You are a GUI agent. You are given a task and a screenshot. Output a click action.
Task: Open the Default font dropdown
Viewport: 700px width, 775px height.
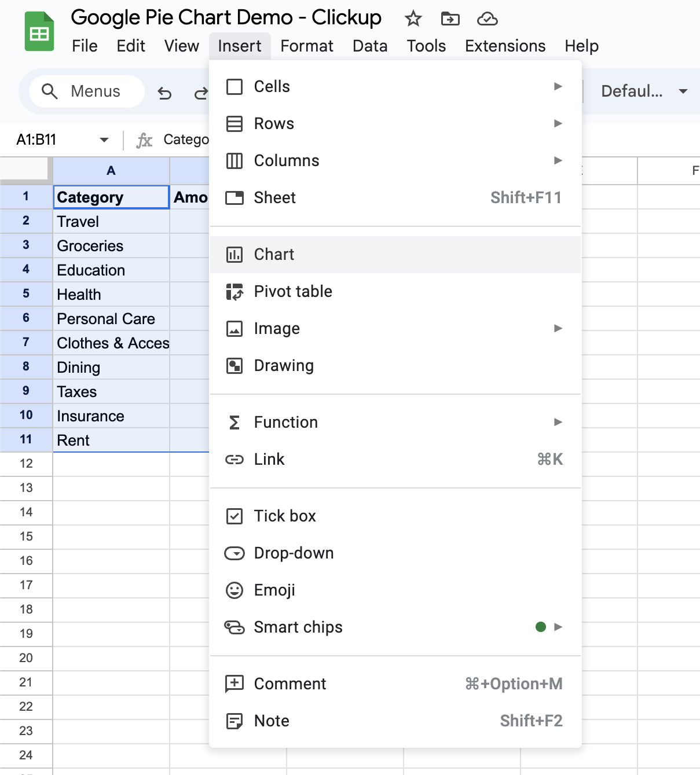click(x=644, y=91)
